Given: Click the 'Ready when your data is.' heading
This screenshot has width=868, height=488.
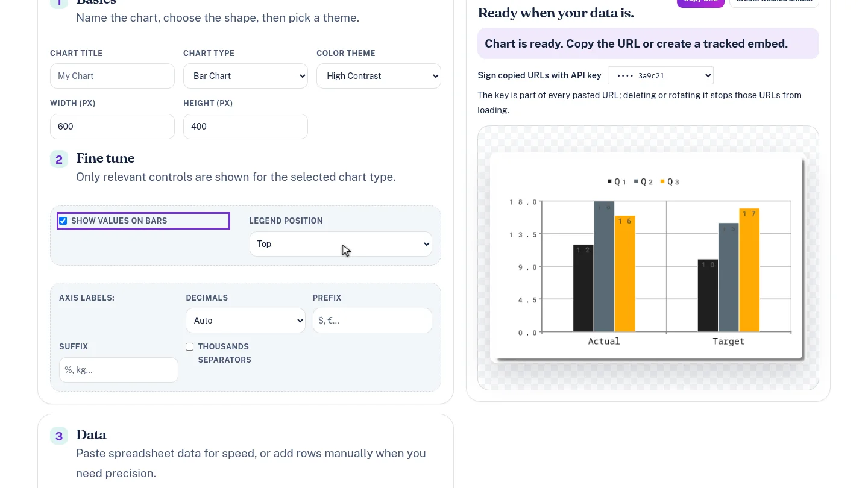Looking at the screenshot, I should [x=556, y=13].
